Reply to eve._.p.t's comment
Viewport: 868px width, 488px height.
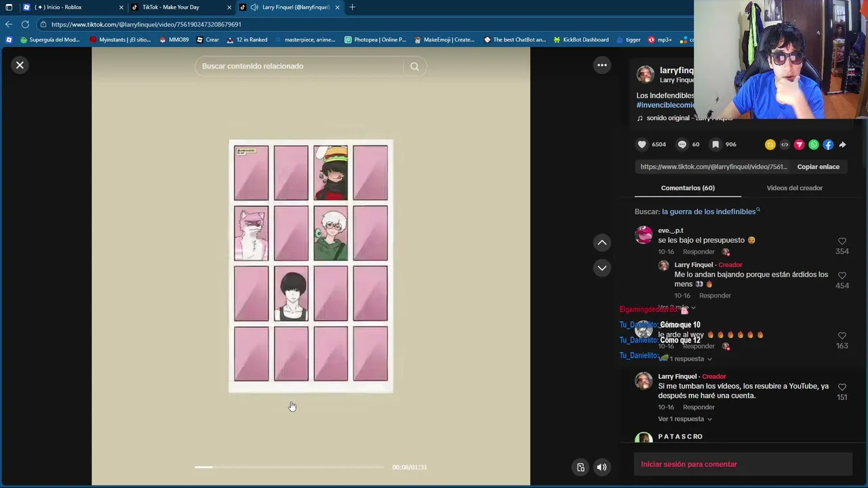[698, 251]
